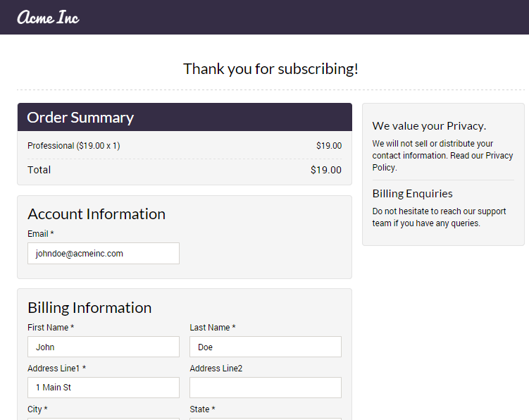529x420 pixels.
Task: Click the Address Line2 label
Action: (x=216, y=369)
